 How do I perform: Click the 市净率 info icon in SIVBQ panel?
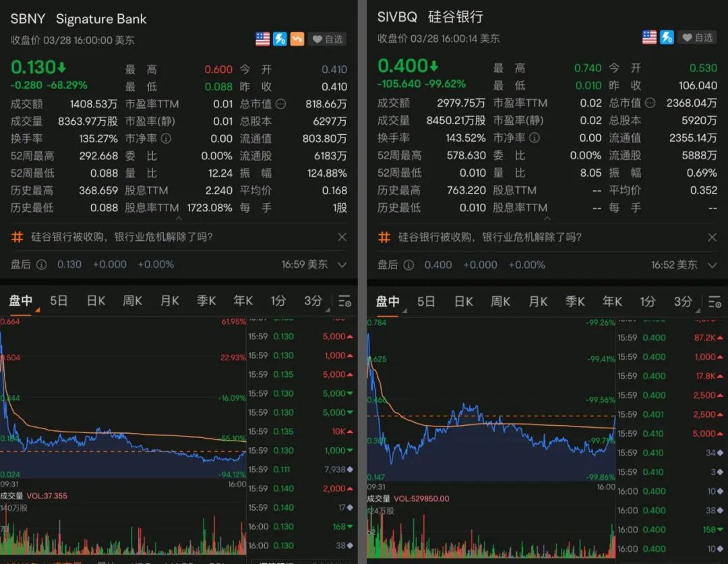tap(535, 138)
